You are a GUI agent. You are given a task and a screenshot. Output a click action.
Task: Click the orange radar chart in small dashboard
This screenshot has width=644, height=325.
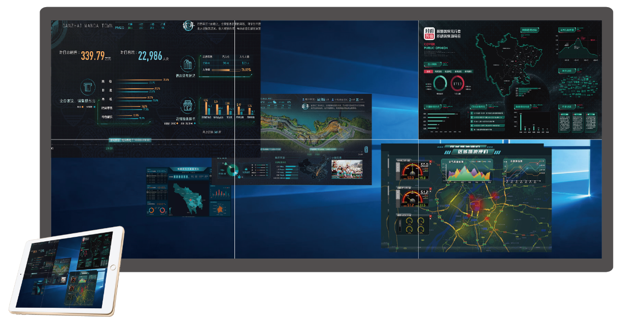point(220,208)
